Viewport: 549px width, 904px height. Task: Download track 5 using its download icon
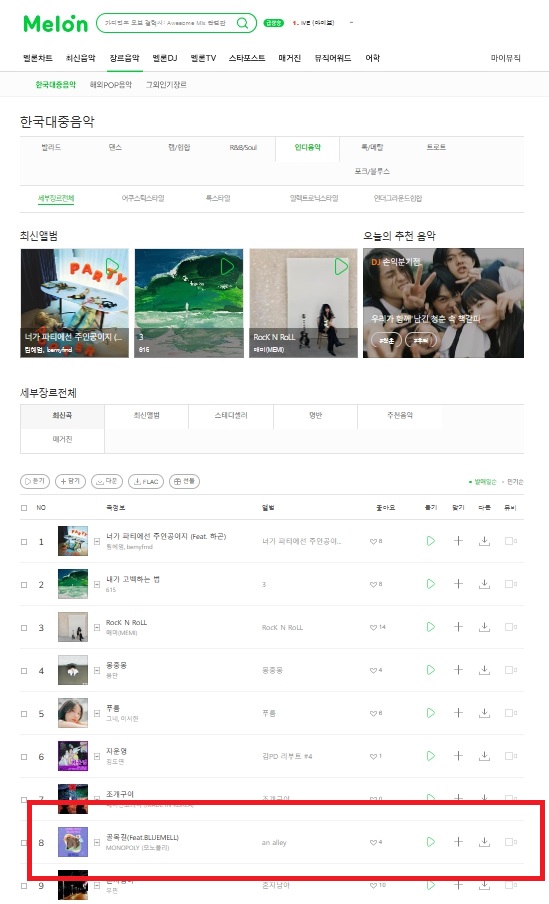pyautogui.click(x=484, y=713)
